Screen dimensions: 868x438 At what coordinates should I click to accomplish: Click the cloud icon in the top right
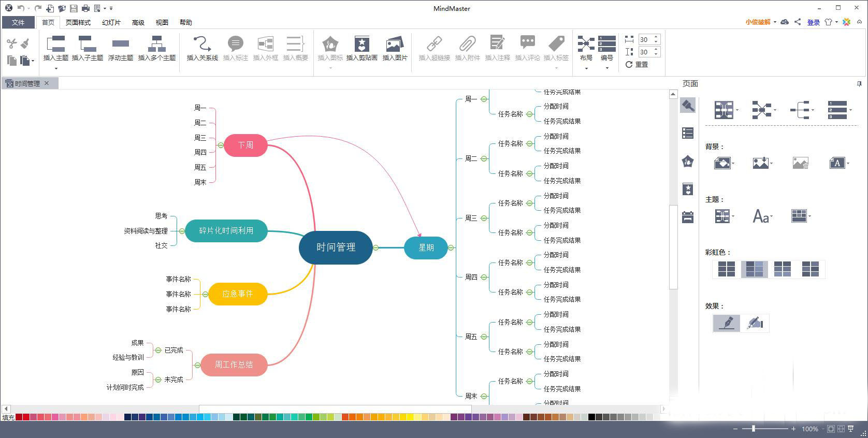(x=785, y=22)
